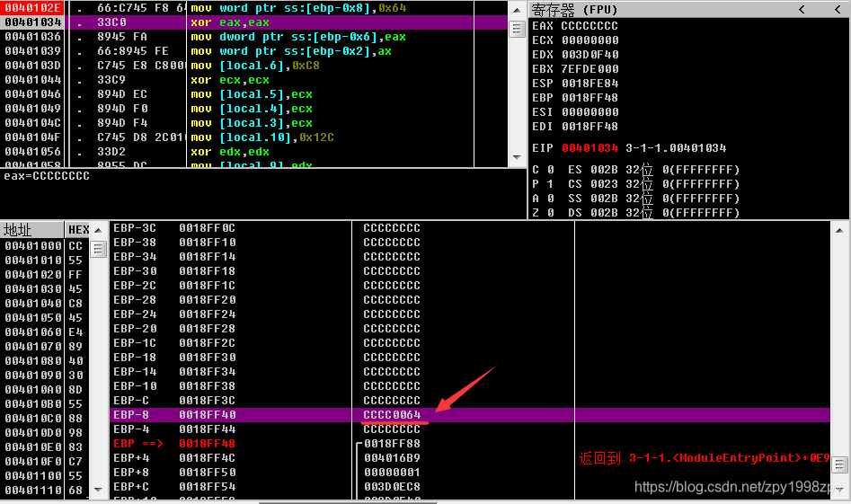
Task: Toggle the C flag value
Action: point(550,169)
